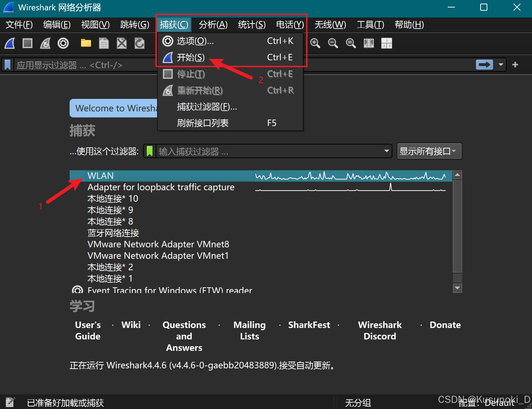Screen dimensions: 532x409
Task: Open the 电话(Y) menu
Action: click(290, 25)
